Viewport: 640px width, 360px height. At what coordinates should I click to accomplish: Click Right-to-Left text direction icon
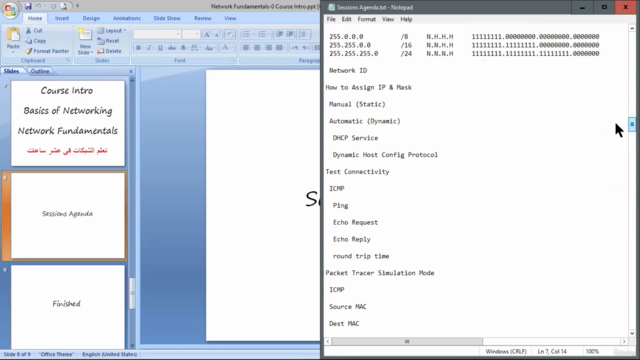[x=305, y=48]
